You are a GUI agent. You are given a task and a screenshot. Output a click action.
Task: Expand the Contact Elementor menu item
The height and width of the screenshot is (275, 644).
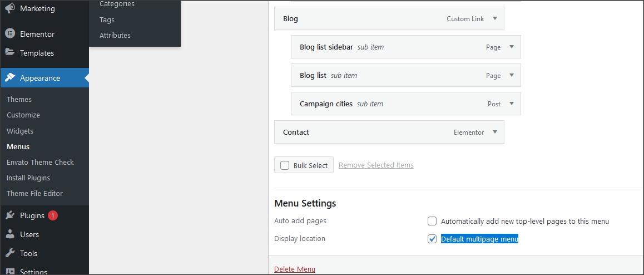click(495, 132)
